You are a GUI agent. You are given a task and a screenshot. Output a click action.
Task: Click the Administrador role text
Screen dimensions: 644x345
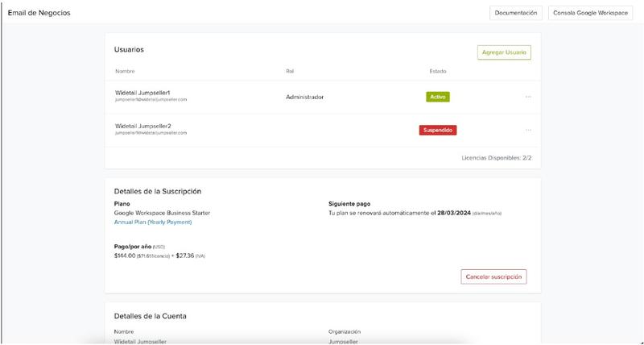[x=305, y=97]
